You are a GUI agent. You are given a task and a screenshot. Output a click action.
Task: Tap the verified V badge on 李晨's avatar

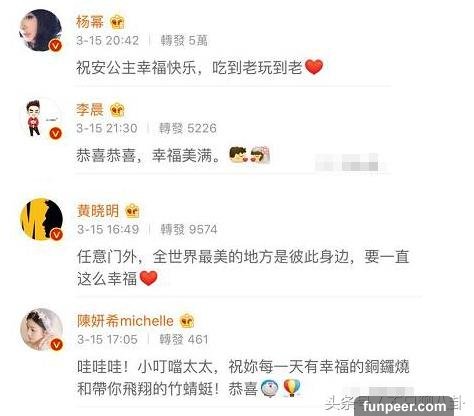pos(56,134)
